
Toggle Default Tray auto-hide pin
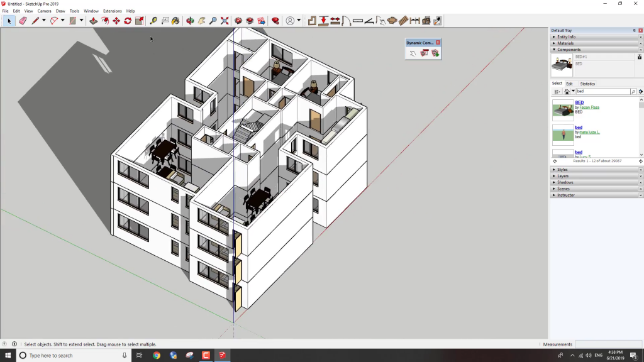click(x=634, y=30)
